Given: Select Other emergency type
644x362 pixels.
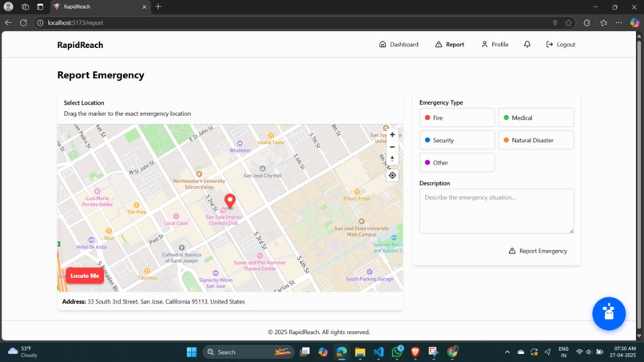Looking at the screenshot, I should coord(457,163).
